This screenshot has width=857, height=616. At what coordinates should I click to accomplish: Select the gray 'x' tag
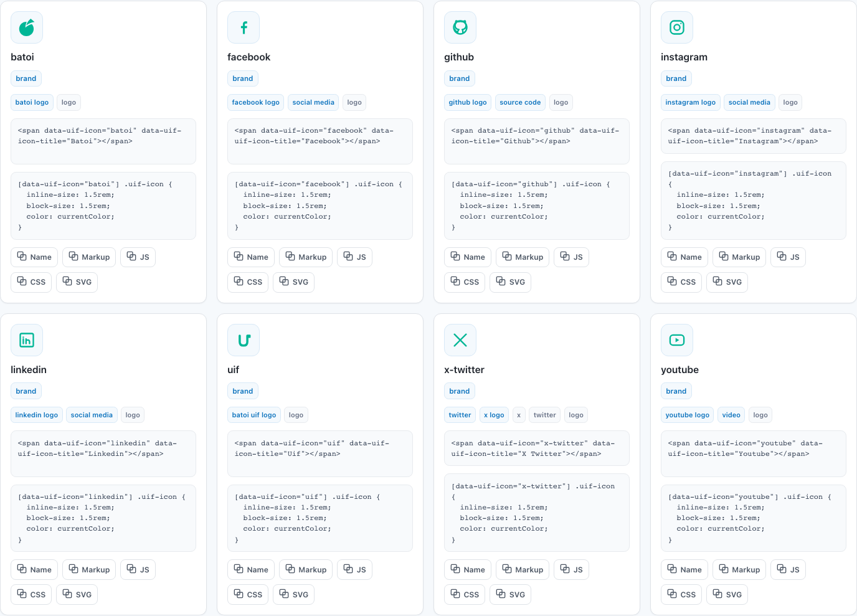point(519,415)
